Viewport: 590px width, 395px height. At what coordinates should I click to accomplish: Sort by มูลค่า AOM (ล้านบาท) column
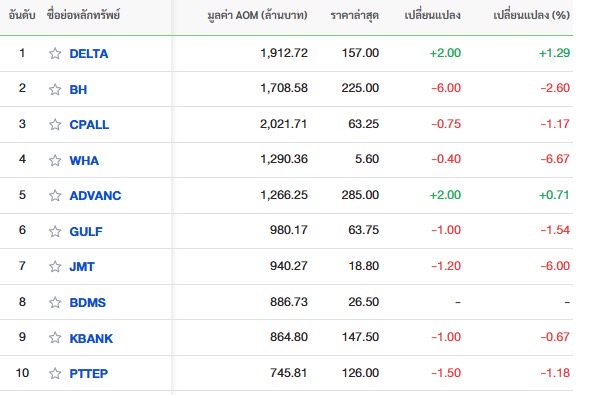[257, 15]
